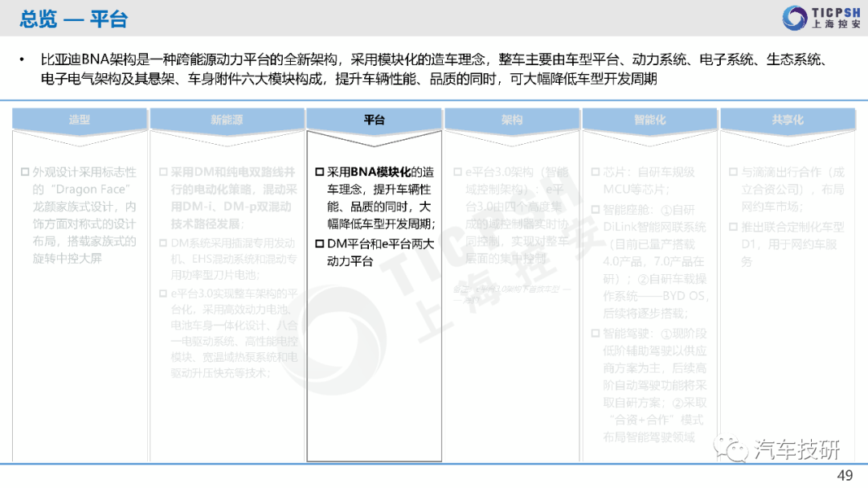868x488 pixels.
Task: Click the square bullet before DM系统采用插混专用发动
Action: (163, 243)
